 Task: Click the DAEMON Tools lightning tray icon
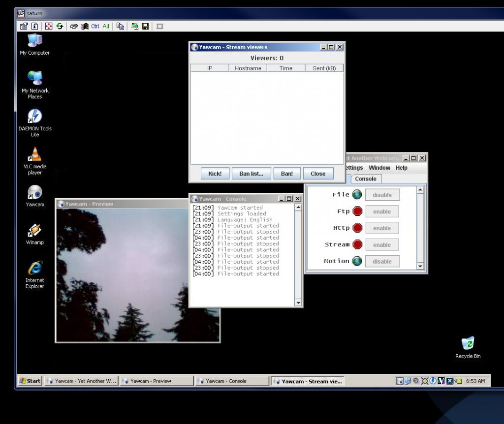[433, 381]
